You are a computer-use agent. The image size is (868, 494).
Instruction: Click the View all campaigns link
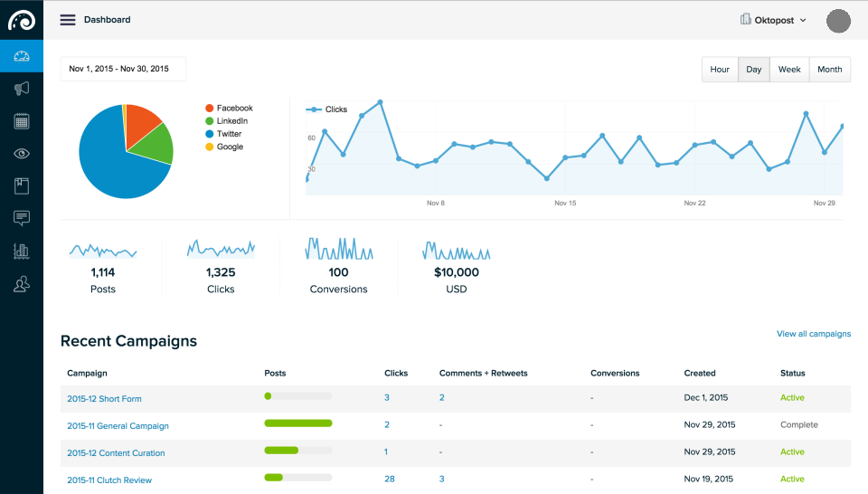coord(814,333)
